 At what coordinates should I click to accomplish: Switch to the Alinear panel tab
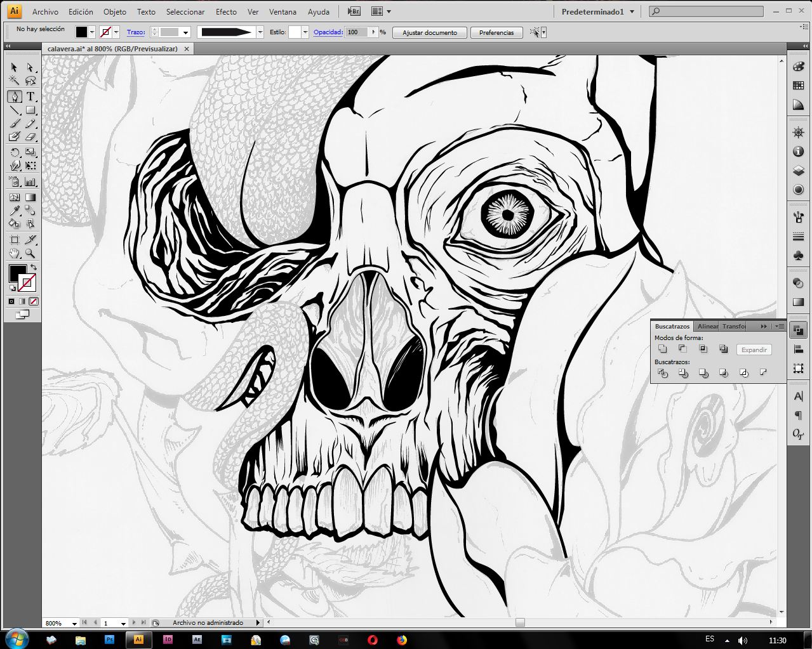(707, 326)
